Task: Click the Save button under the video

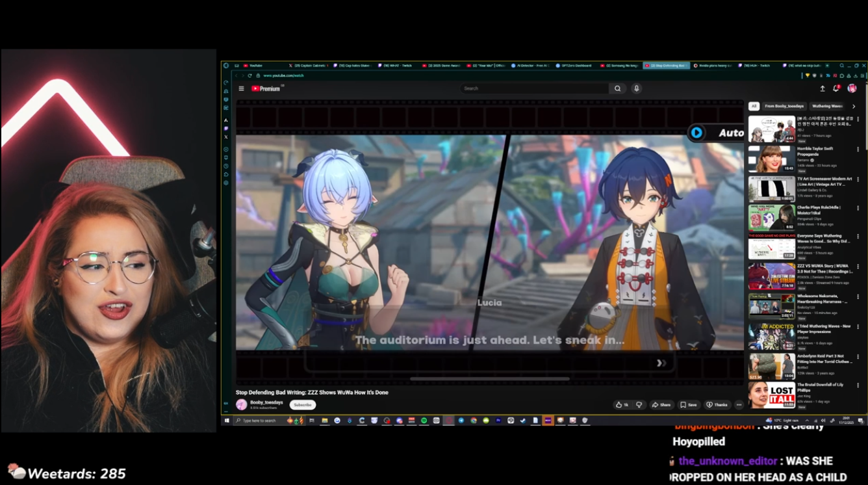Action: pyautogui.click(x=689, y=404)
